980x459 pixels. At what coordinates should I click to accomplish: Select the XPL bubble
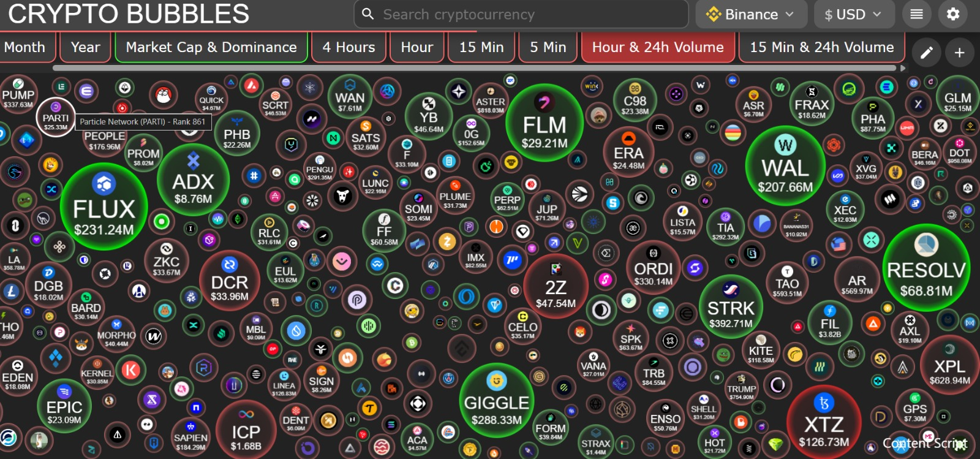click(x=949, y=366)
